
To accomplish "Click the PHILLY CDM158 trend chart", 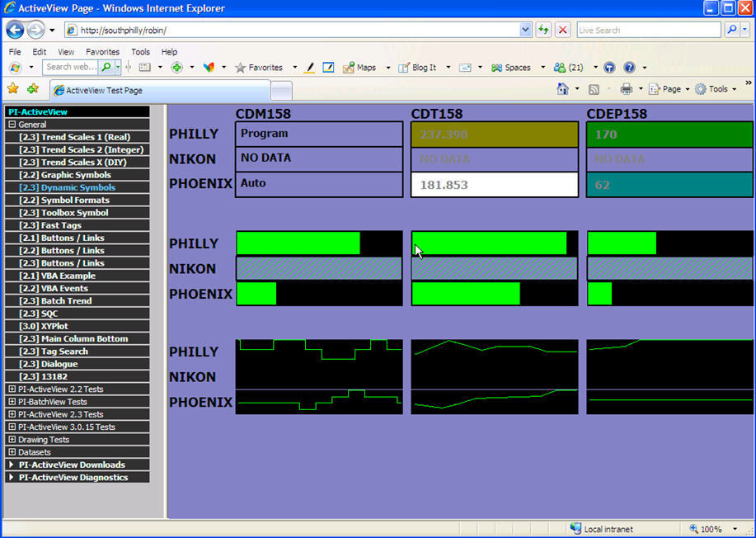I will (x=319, y=352).
